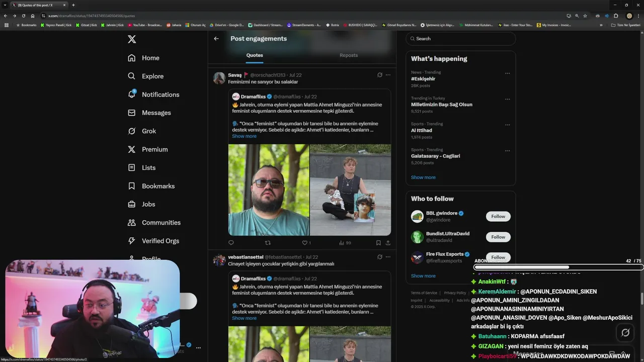Open the Jahrein | Kick bookmark

(113, 25)
